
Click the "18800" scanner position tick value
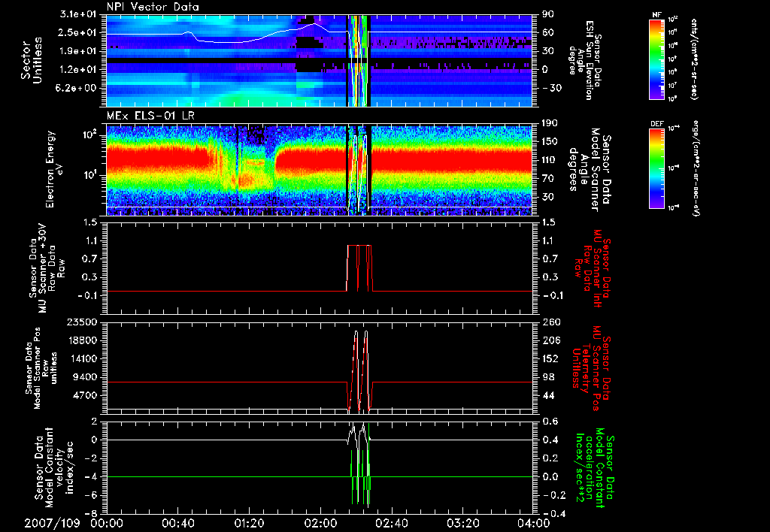(x=81, y=340)
